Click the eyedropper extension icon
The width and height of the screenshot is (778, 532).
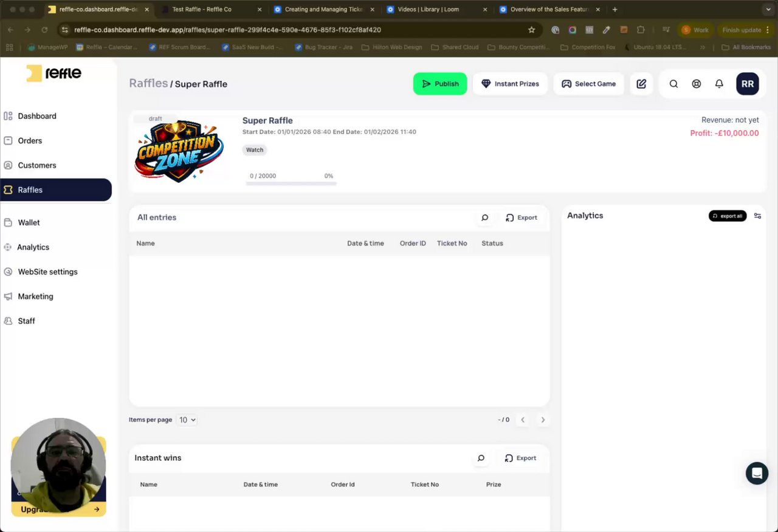point(606,30)
